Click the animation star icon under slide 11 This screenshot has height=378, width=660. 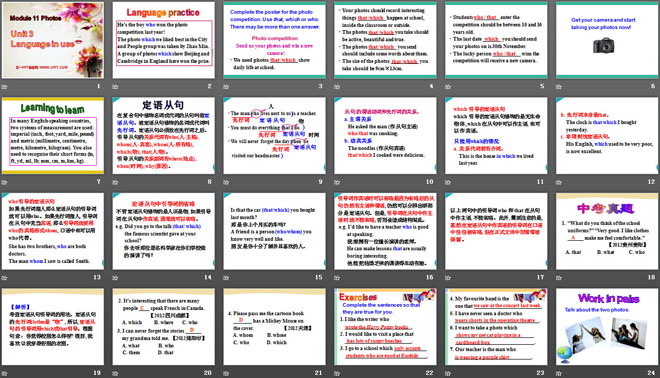[448, 182]
